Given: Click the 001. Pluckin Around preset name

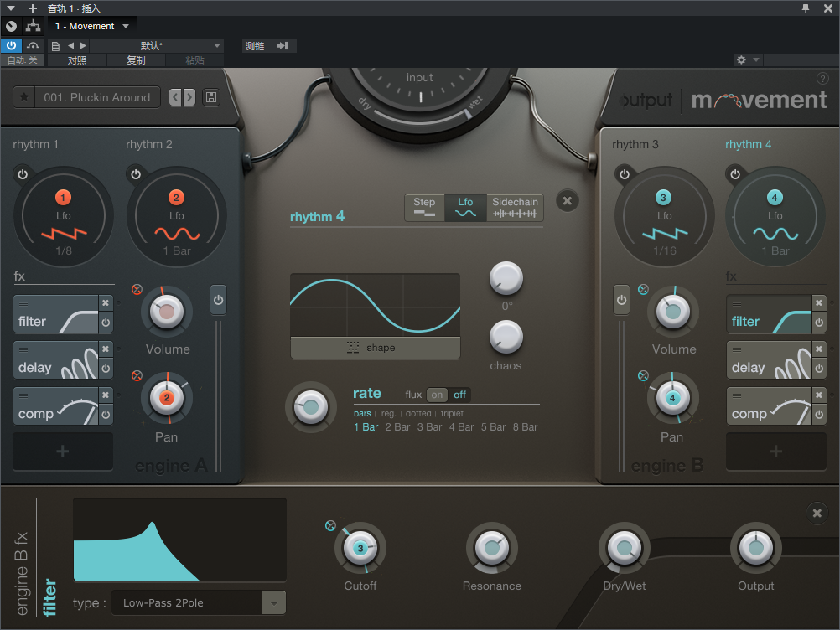Looking at the screenshot, I should [x=97, y=97].
